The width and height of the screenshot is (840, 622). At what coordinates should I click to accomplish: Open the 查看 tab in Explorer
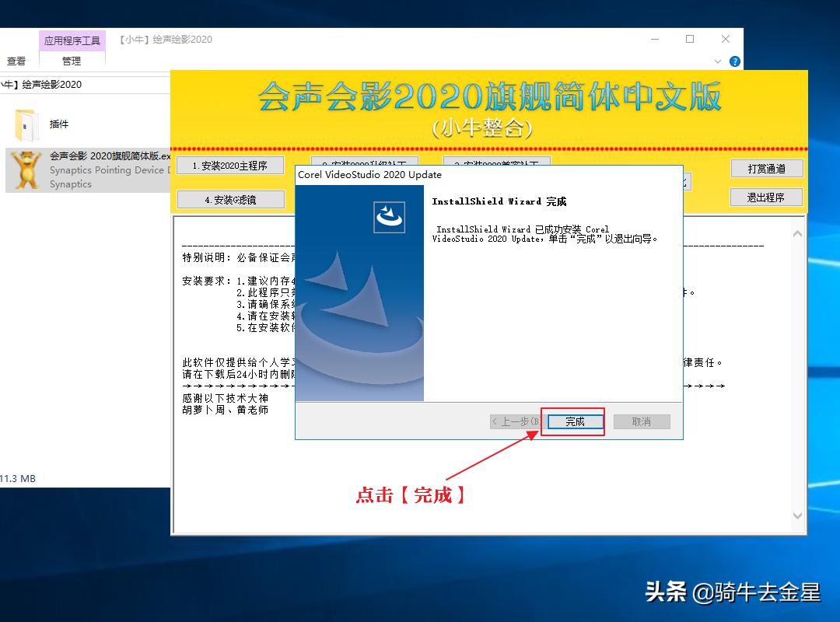click(x=16, y=61)
